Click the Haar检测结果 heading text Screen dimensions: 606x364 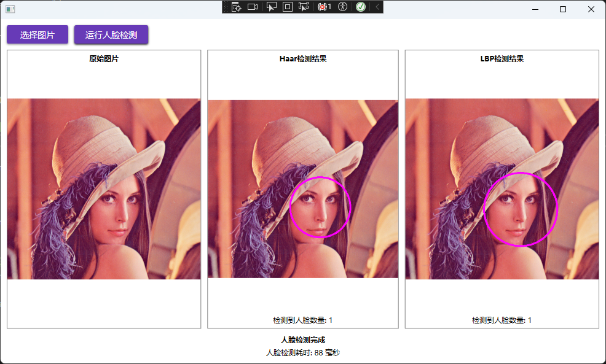tap(303, 59)
